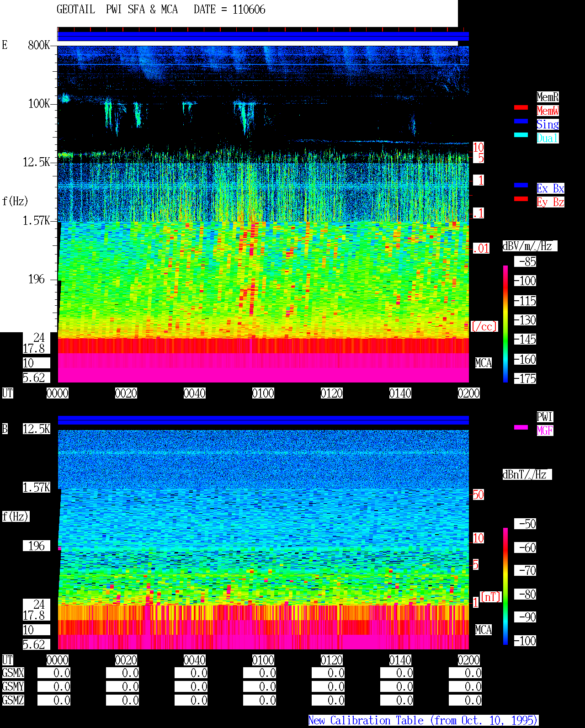Click the New Calibration Table link
This screenshot has height=728, width=585.
click(423, 720)
